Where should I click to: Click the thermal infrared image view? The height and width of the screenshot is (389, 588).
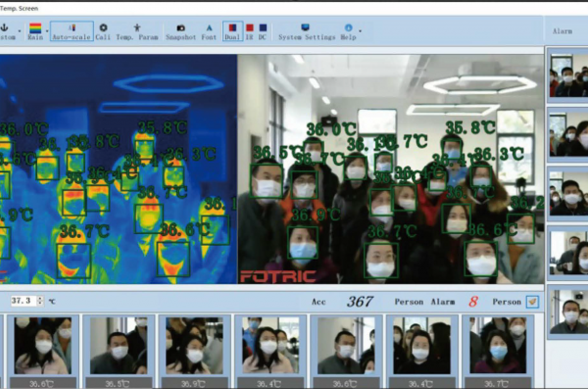119,169
